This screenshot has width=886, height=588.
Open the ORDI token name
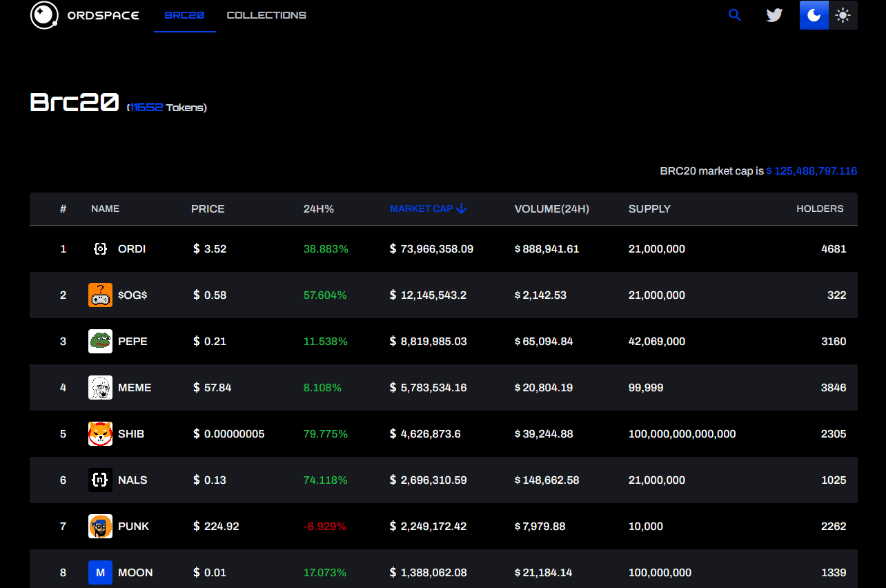132,248
